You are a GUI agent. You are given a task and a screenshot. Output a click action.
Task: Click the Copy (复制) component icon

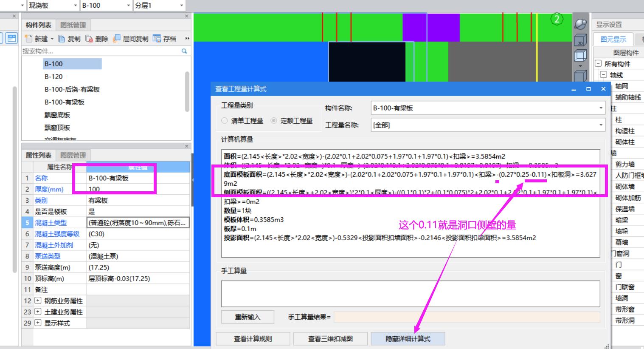(x=62, y=39)
